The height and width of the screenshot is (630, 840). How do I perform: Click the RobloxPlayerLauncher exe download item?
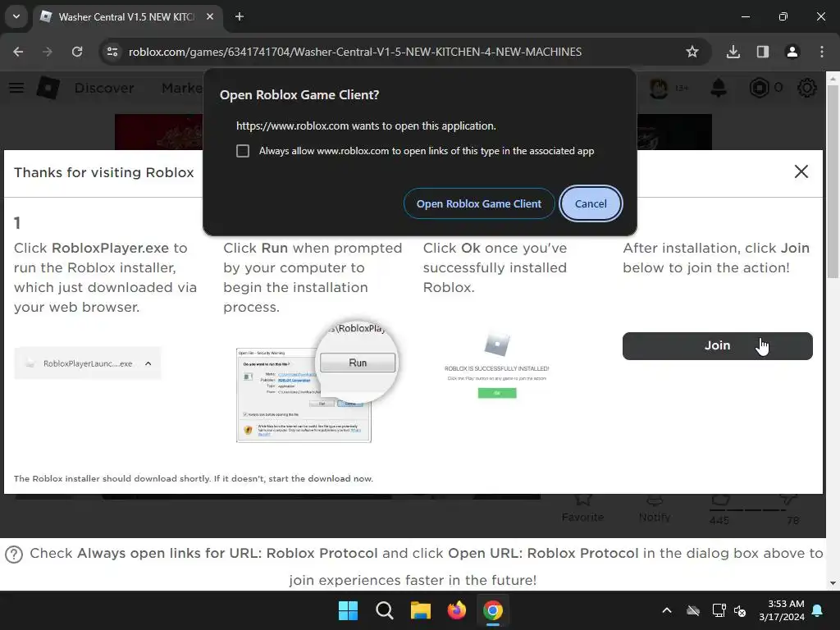pyautogui.click(x=87, y=363)
